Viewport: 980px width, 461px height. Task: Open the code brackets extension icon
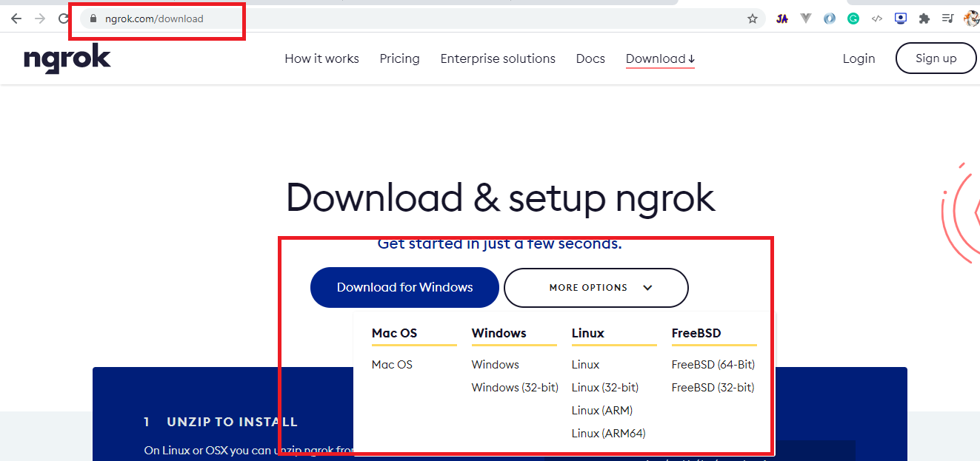click(x=877, y=18)
